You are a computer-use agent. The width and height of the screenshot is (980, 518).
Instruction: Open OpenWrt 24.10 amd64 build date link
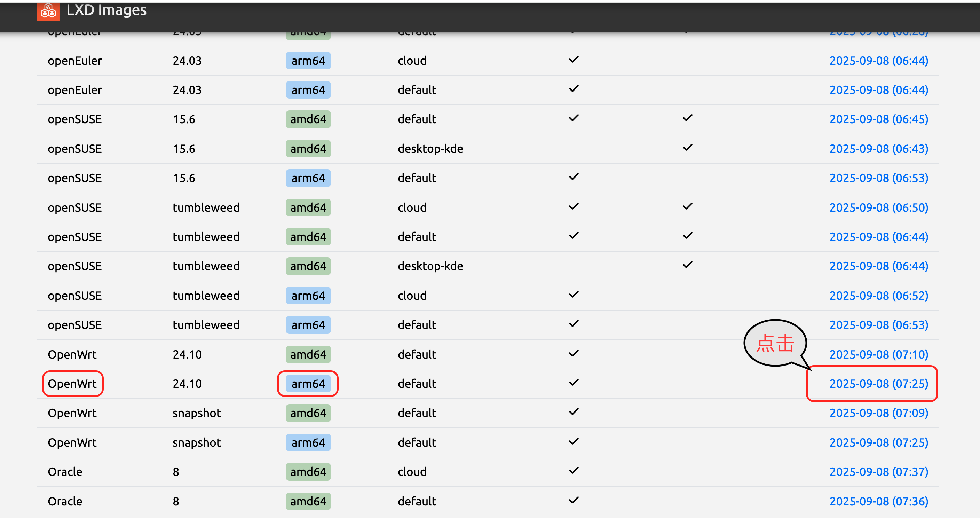click(x=878, y=354)
